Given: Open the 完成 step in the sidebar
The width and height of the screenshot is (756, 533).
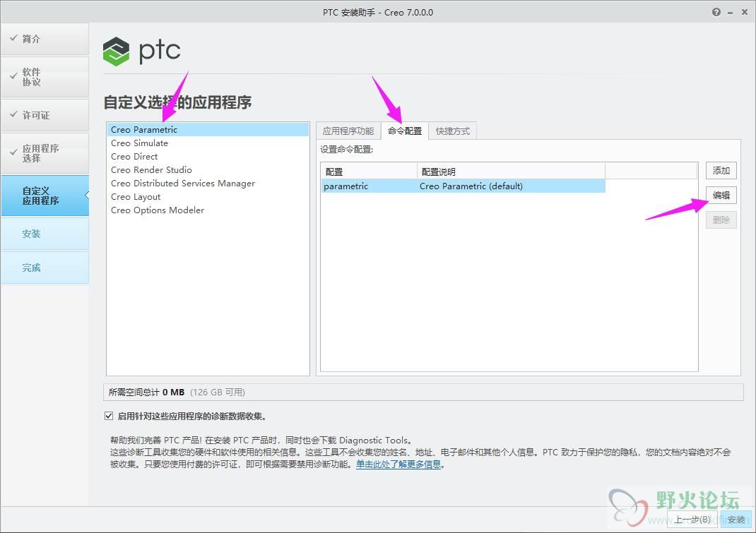Looking at the screenshot, I should [45, 268].
